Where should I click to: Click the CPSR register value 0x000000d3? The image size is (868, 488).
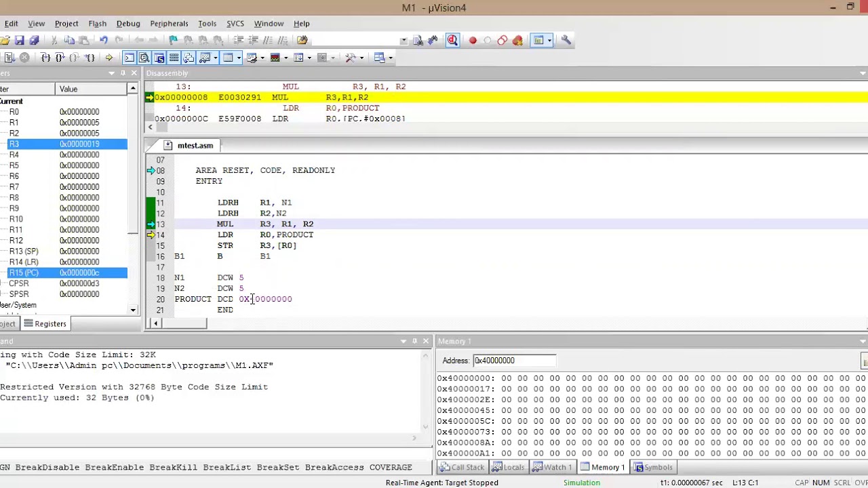[x=79, y=283]
